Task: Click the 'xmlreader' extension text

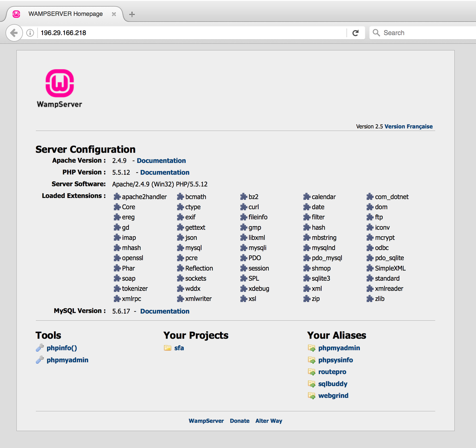Action: (x=389, y=289)
